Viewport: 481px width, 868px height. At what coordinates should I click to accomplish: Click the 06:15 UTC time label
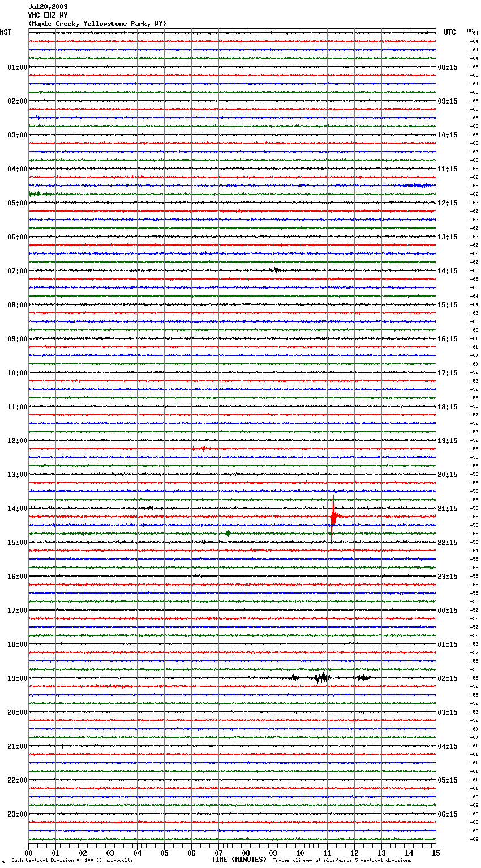[x=448, y=814]
